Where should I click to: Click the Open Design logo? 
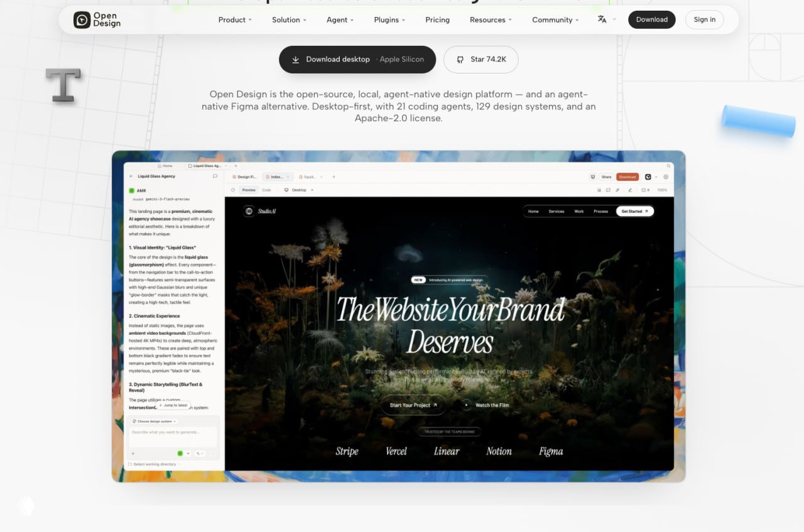coord(97,20)
